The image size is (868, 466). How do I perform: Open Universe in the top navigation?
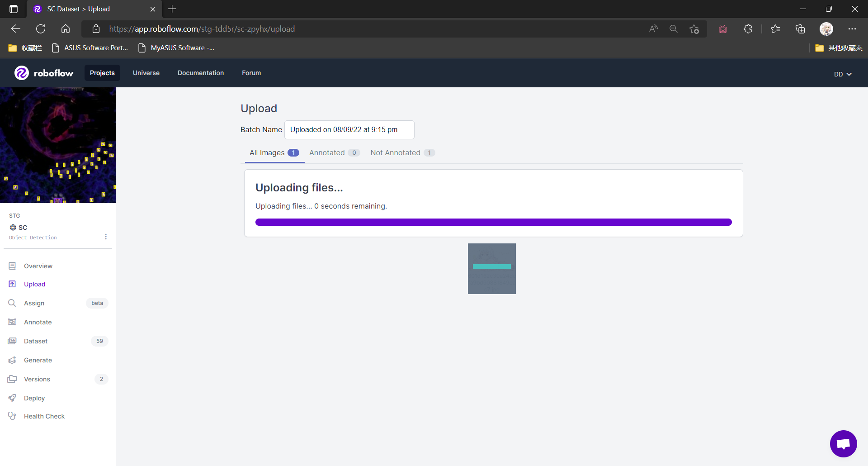tap(146, 73)
